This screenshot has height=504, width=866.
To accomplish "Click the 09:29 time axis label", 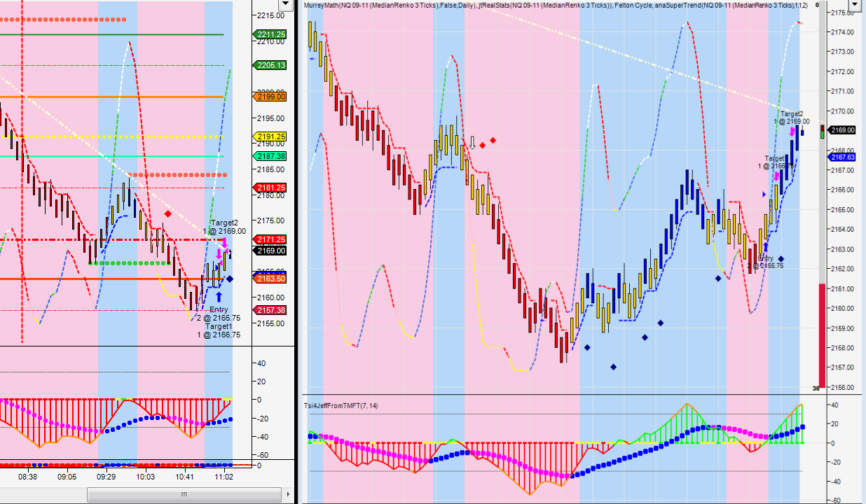I will coord(106,476).
